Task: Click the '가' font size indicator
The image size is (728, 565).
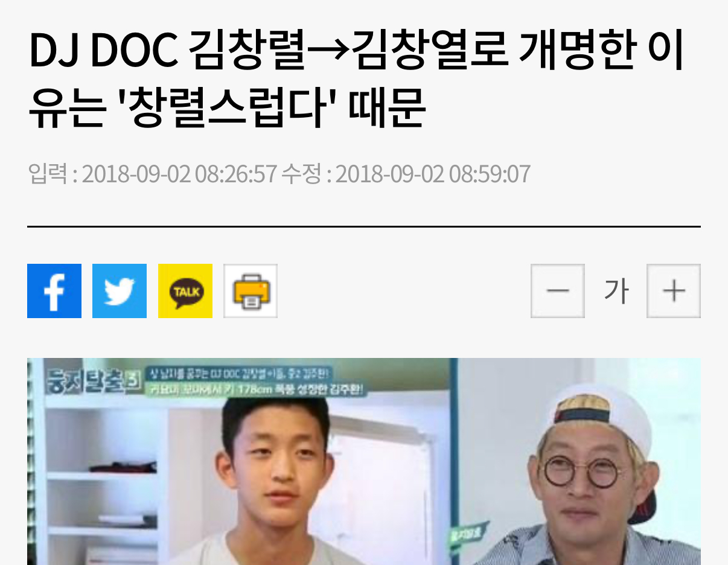Action: (616, 292)
